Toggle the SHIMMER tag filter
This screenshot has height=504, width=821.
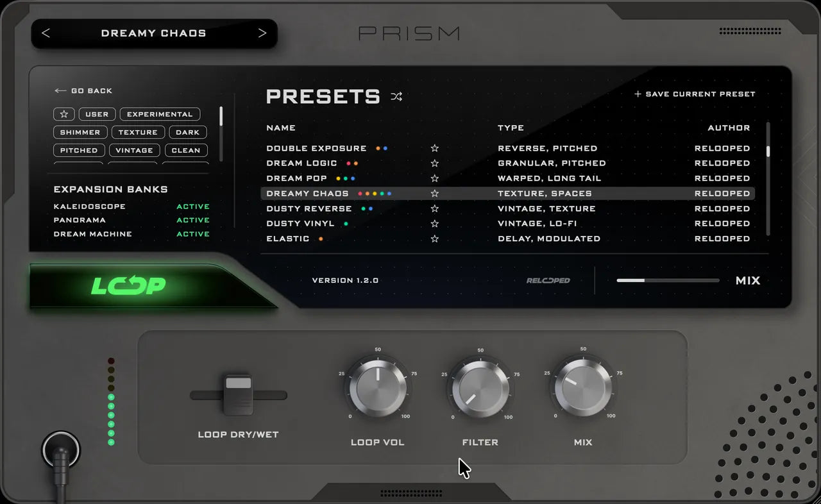coord(80,132)
